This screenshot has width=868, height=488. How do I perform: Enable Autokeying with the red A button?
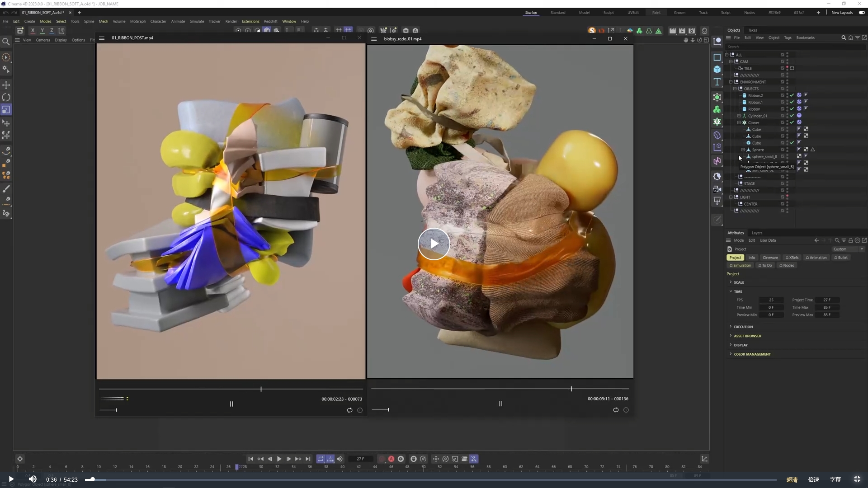(391, 459)
